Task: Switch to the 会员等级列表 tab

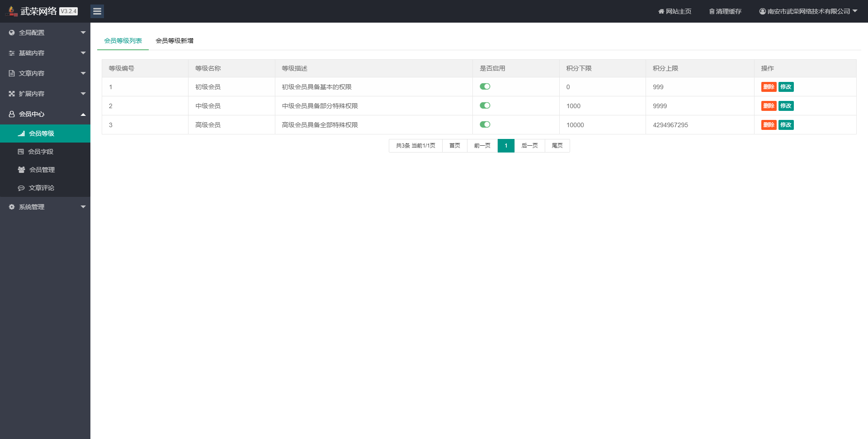Action: coord(123,41)
